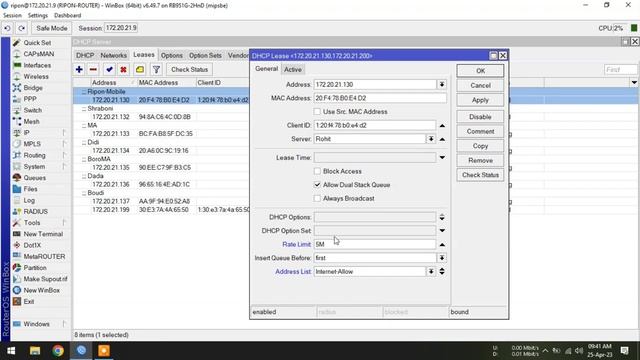Toggle Use Src. MAC Address checkbox
The height and width of the screenshot is (360, 640).
tap(317, 111)
